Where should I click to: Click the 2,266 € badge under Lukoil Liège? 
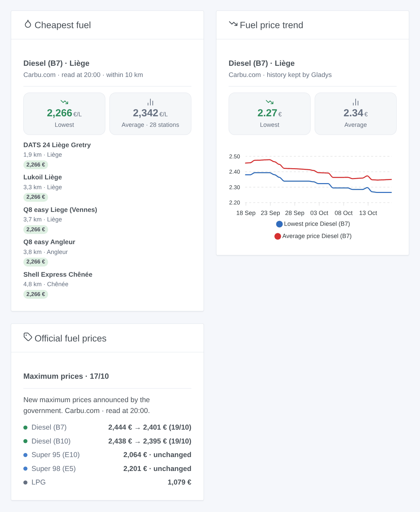(x=36, y=197)
